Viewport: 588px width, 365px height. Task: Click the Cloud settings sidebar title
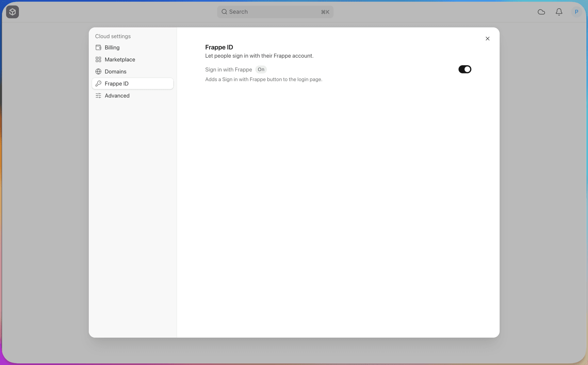pyautogui.click(x=113, y=36)
